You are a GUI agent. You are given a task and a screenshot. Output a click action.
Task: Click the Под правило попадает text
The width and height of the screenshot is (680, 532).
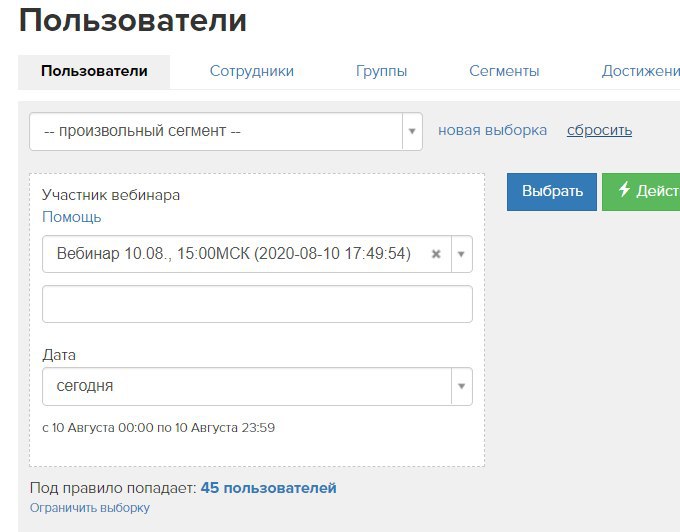coord(113,488)
